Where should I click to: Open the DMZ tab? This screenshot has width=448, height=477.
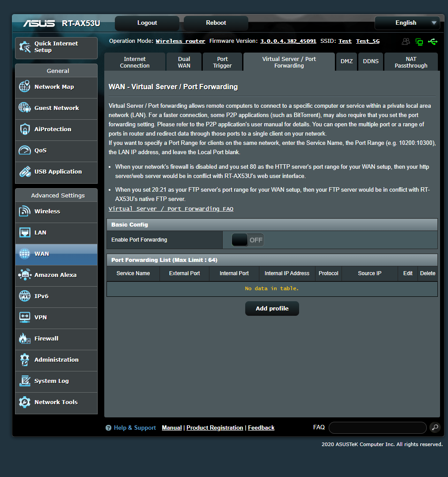click(347, 61)
